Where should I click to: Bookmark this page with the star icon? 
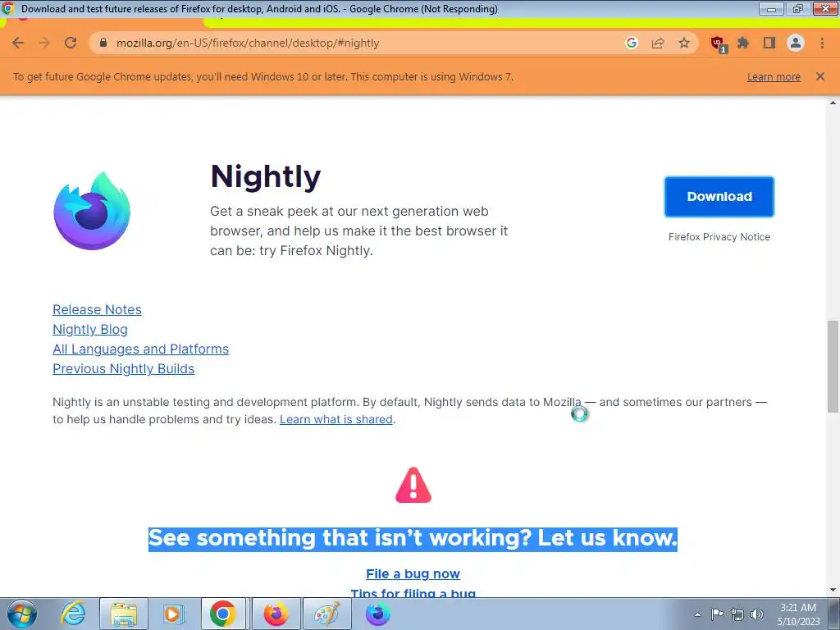(684, 43)
